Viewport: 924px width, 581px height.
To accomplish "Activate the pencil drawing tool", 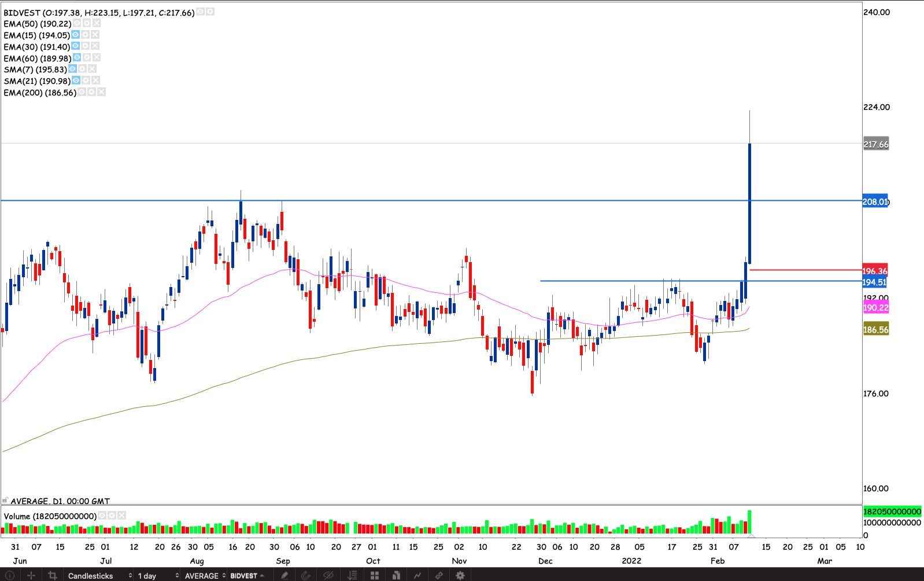I will 284,575.
